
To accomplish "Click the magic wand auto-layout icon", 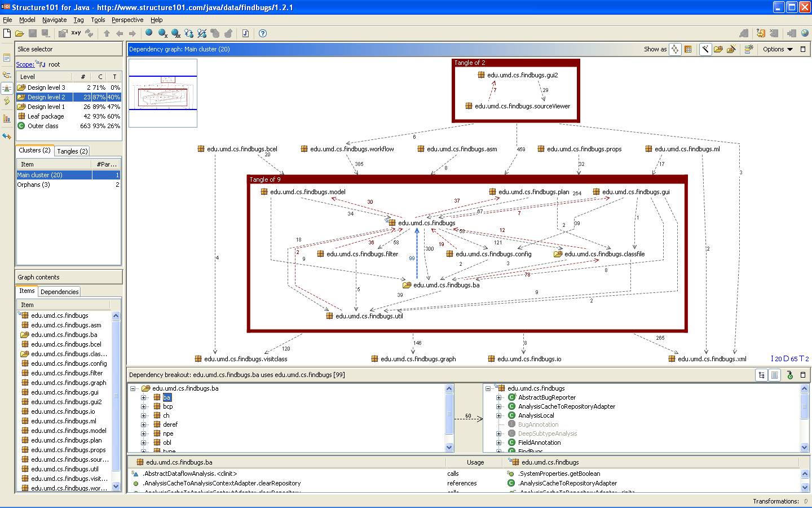I will [x=705, y=49].
